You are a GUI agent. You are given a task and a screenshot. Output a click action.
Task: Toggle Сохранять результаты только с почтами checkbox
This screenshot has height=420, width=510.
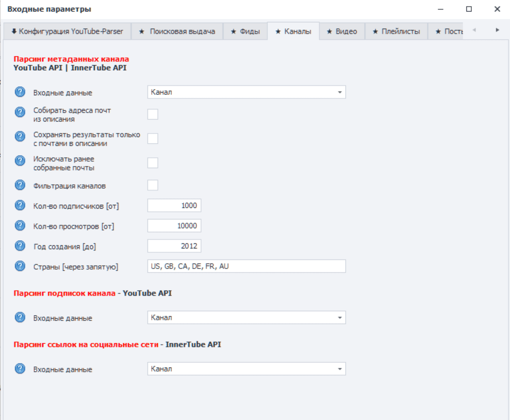pos(153,138)
